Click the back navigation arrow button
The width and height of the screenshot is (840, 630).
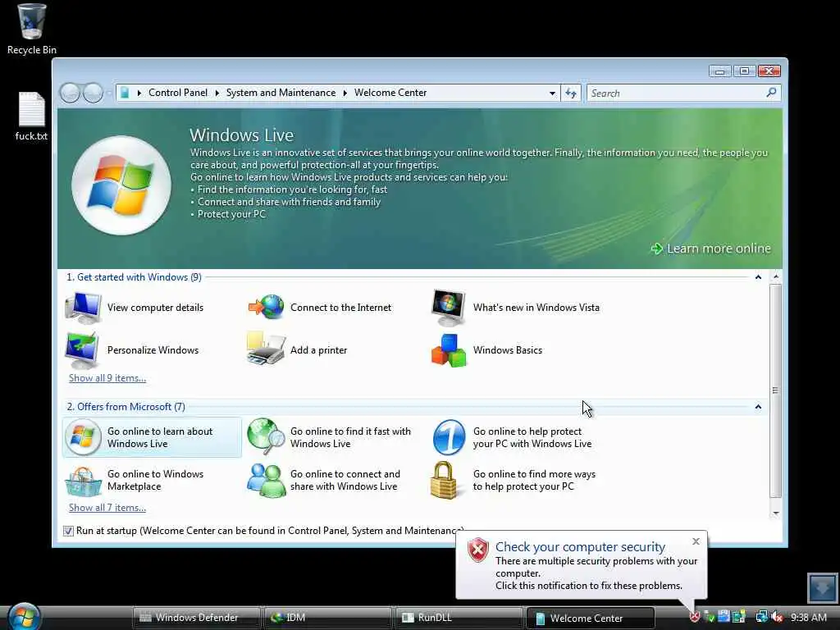point(70,94)
